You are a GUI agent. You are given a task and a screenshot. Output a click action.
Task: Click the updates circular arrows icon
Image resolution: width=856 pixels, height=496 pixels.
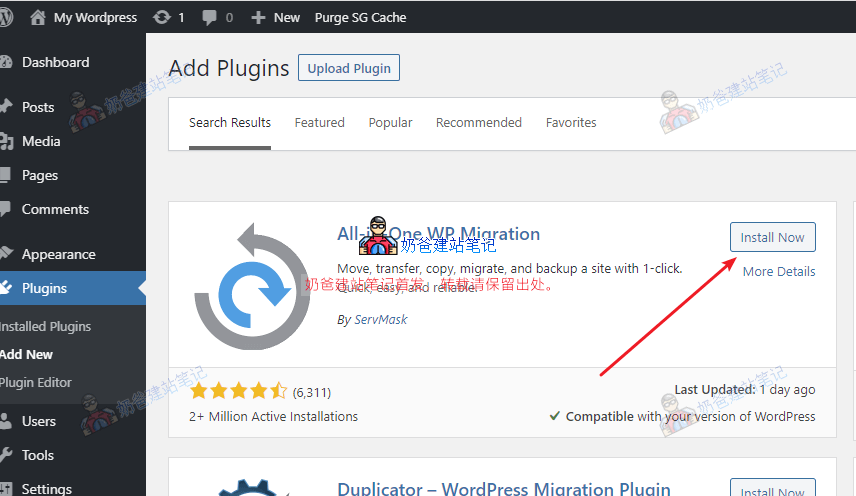pyautogui.click(x=162, y=17)
